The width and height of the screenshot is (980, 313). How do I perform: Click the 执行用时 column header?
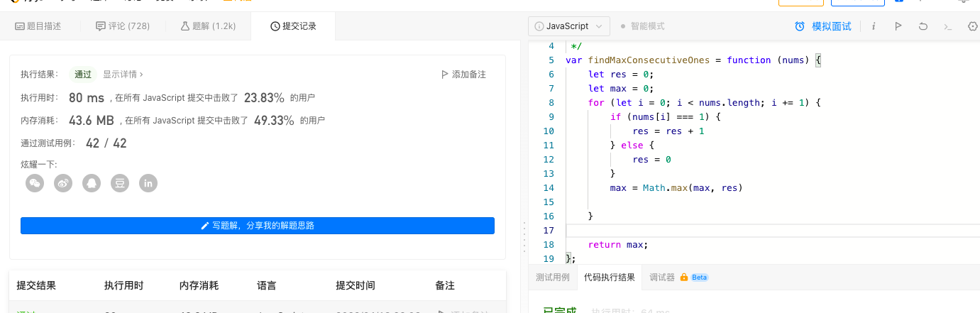(124, 285)
